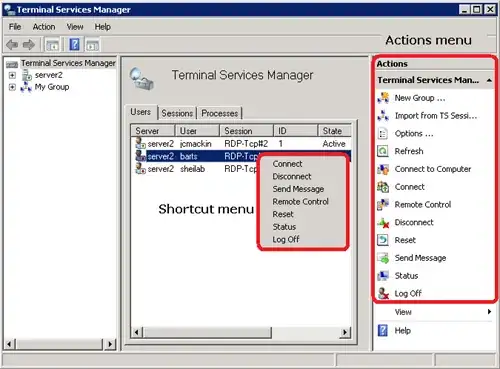Viewport: 500px width, 369px height.
Task: Click the New Group ... action link
Action: [420, 98]
